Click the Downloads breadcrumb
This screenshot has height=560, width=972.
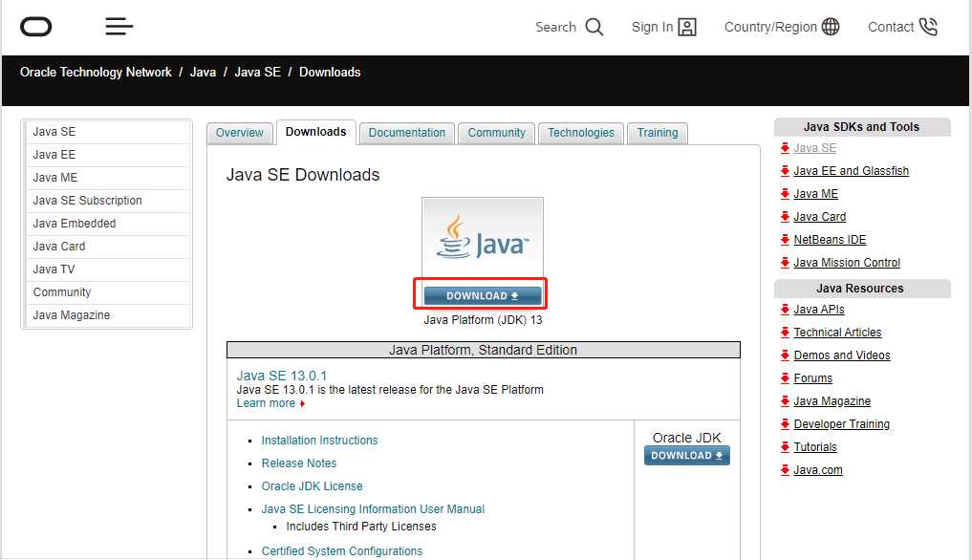coord(330,72)
